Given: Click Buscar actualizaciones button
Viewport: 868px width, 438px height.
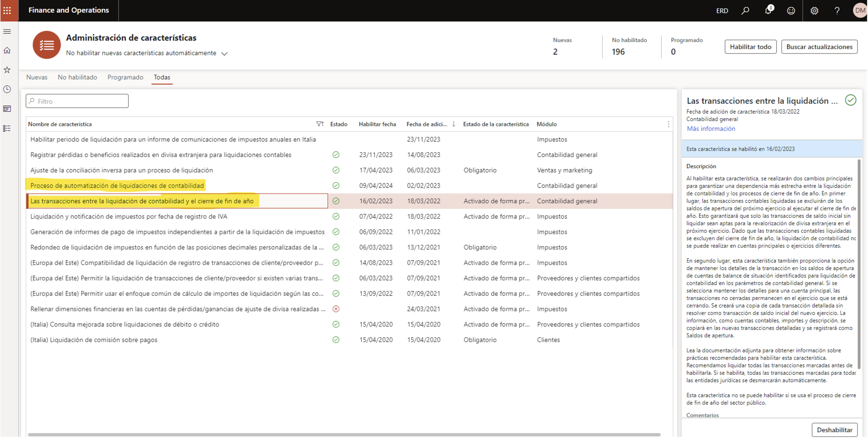Looking at the screenshot, I should [x=819, y=47].
